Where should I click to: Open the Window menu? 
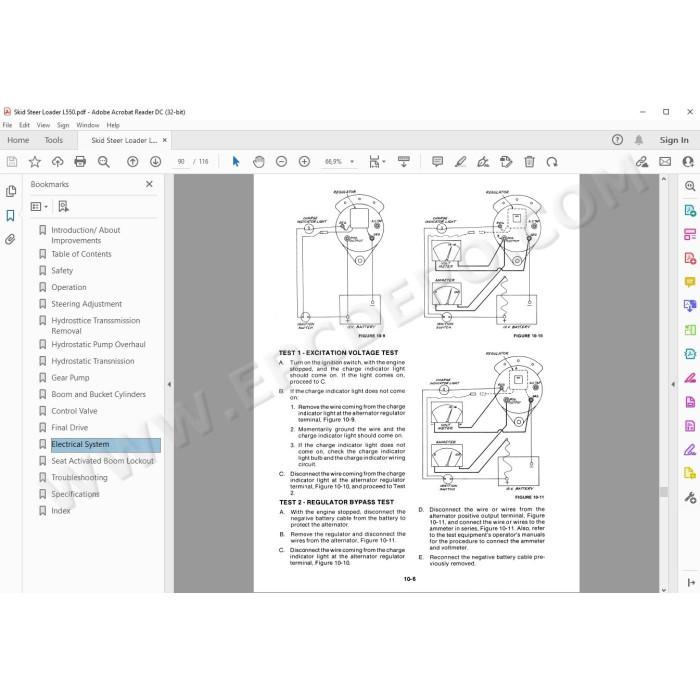click(88, 125)
